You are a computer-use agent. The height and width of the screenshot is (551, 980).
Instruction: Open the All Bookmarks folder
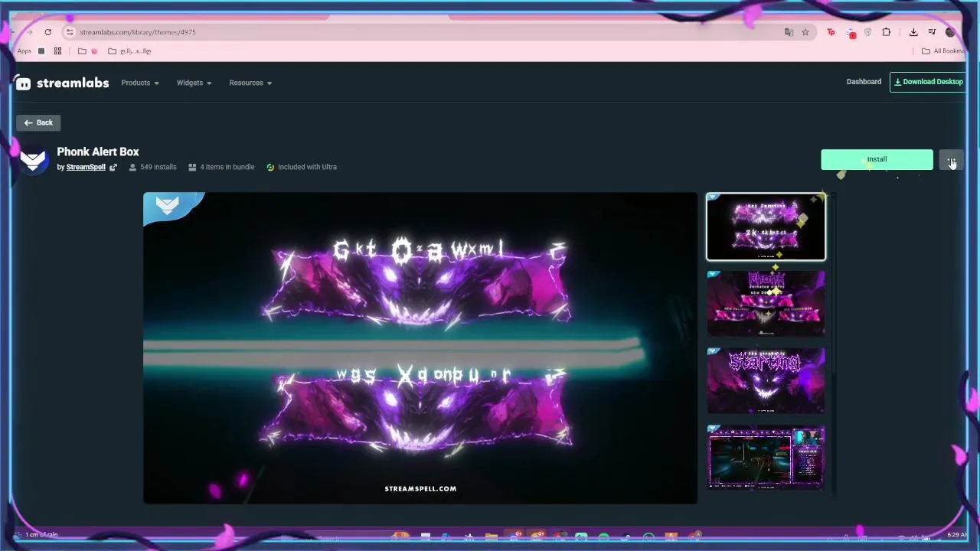coord(942,51)
